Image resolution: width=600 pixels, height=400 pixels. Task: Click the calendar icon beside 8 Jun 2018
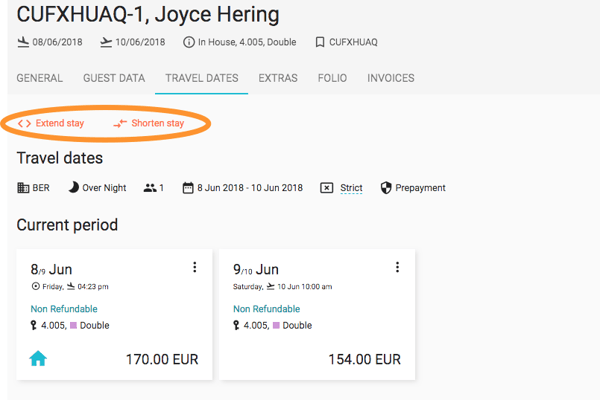coord(188,188)
